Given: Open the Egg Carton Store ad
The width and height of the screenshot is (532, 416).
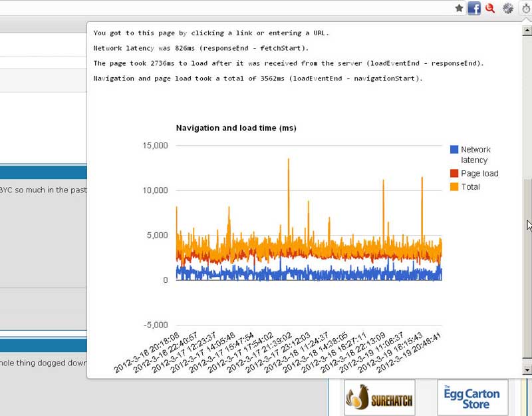Looking at the screenshot, I should (472, 397).
